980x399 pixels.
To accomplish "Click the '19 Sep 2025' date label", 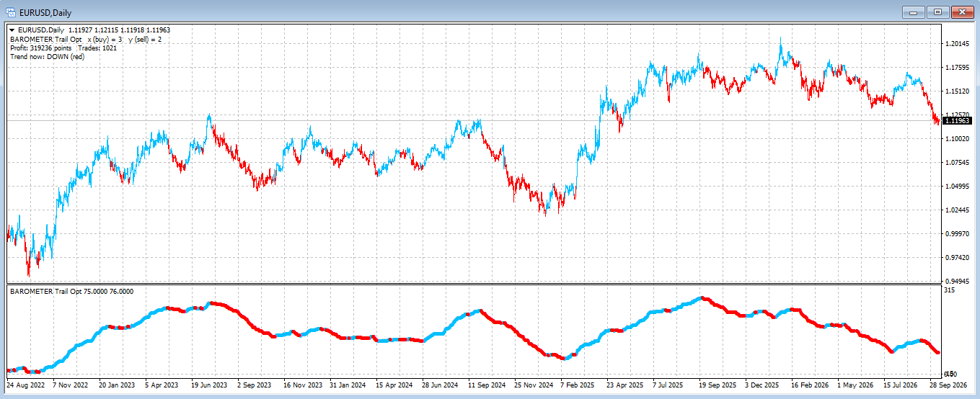I will (x=718, y=385).
